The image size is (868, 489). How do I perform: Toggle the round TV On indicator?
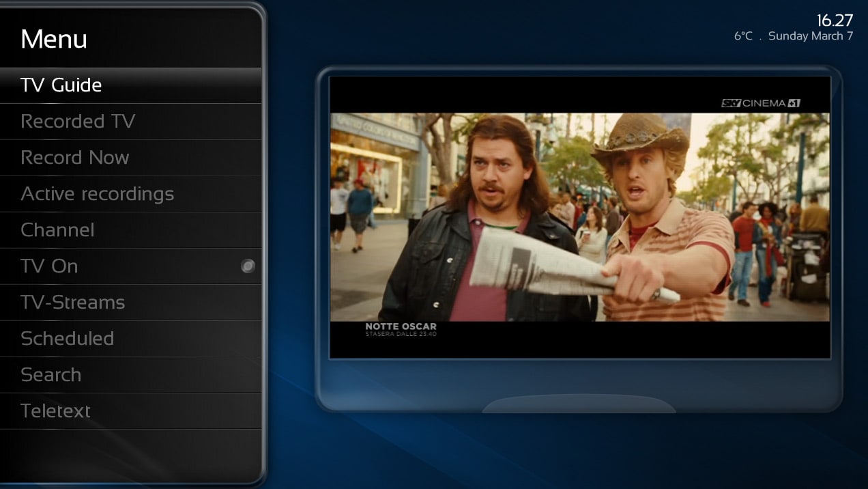[x=248, y=266]
